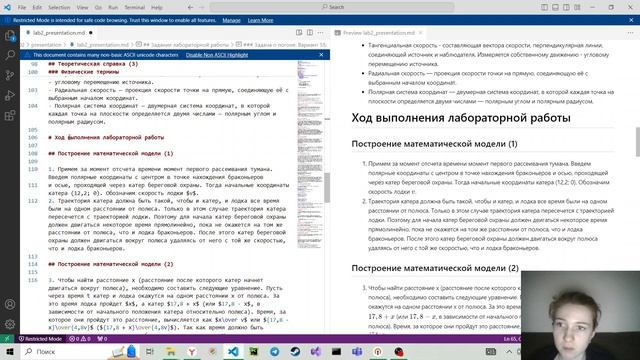The height and width of the screenshot is (360, 640).
Task: Open the File menu
Action: pyautogui.click(x=22, y=7)
